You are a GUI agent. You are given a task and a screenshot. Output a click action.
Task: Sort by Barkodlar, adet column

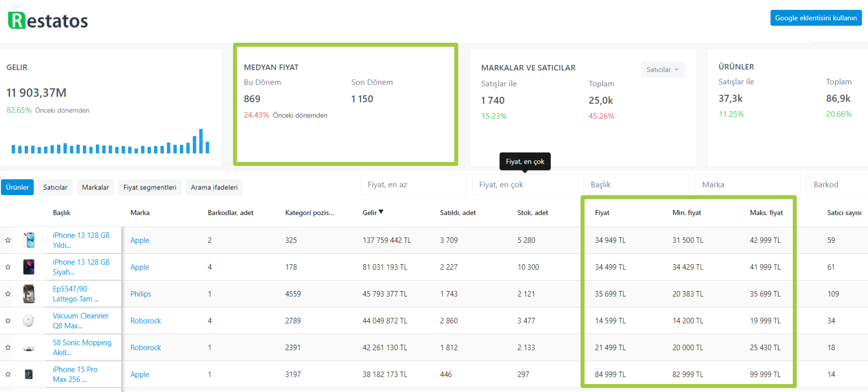tap(231, 213)
